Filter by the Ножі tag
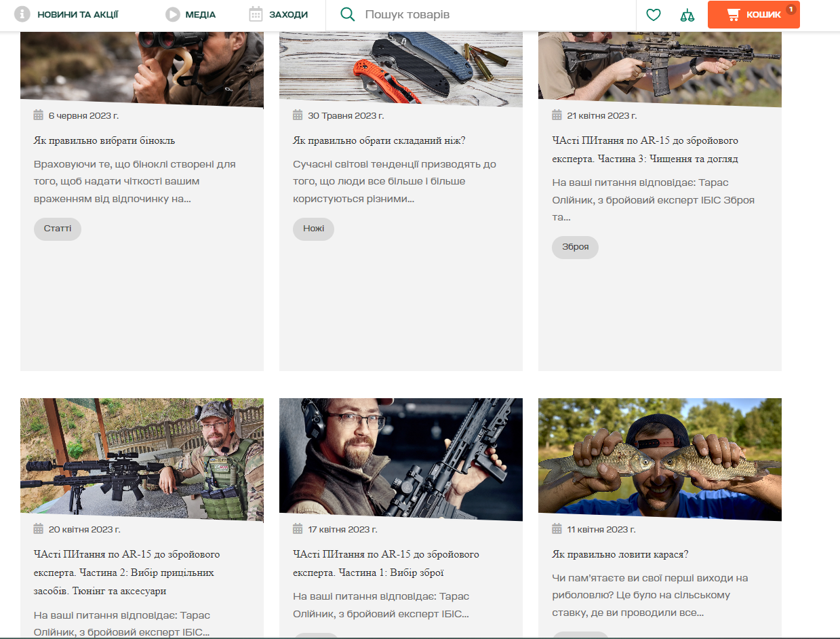This screenshot has width=840, height=639. click(x=313, y=229)
